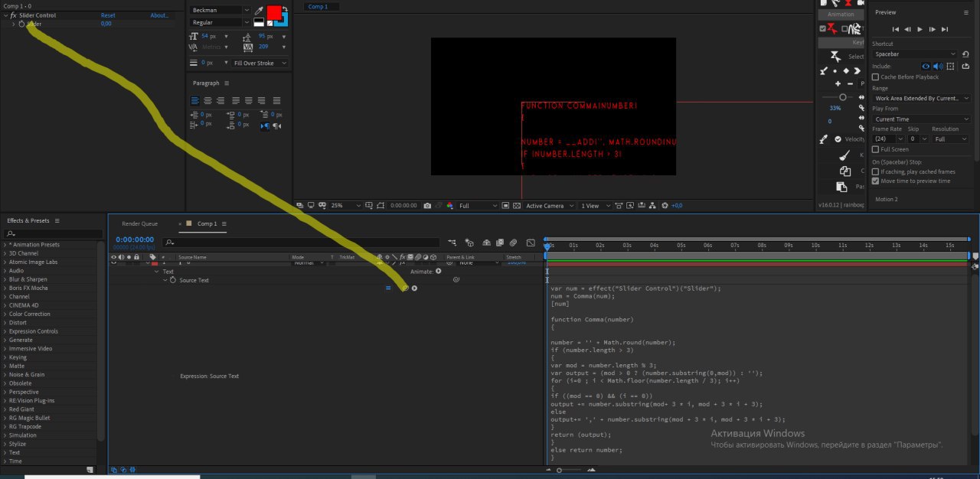Click the swap fill and stroke arrow

[285, 9]
